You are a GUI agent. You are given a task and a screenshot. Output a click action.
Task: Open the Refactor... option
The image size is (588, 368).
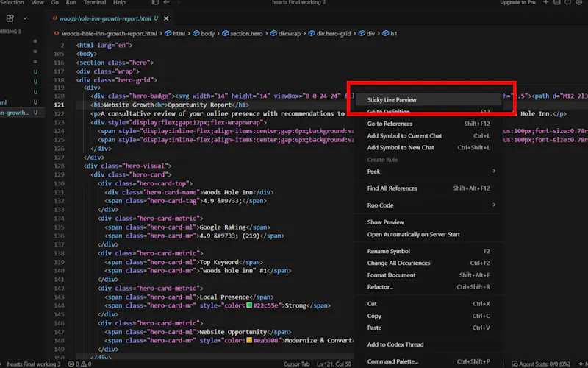click(x=429, y=286)
